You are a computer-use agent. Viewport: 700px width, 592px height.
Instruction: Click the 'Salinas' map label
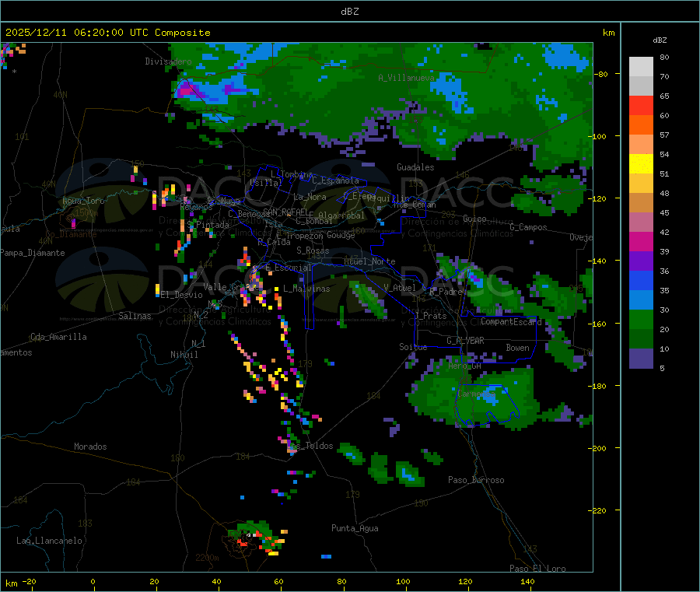[x=135, y=316]
